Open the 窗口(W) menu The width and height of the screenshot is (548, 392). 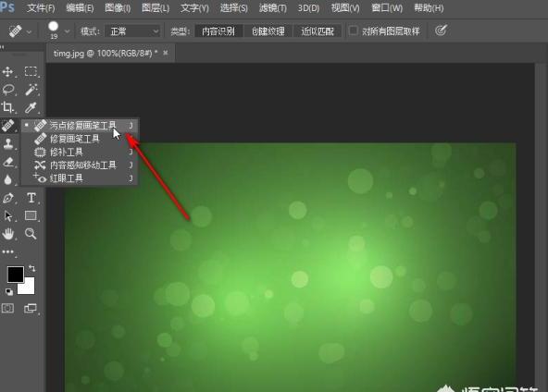(387, 7)
